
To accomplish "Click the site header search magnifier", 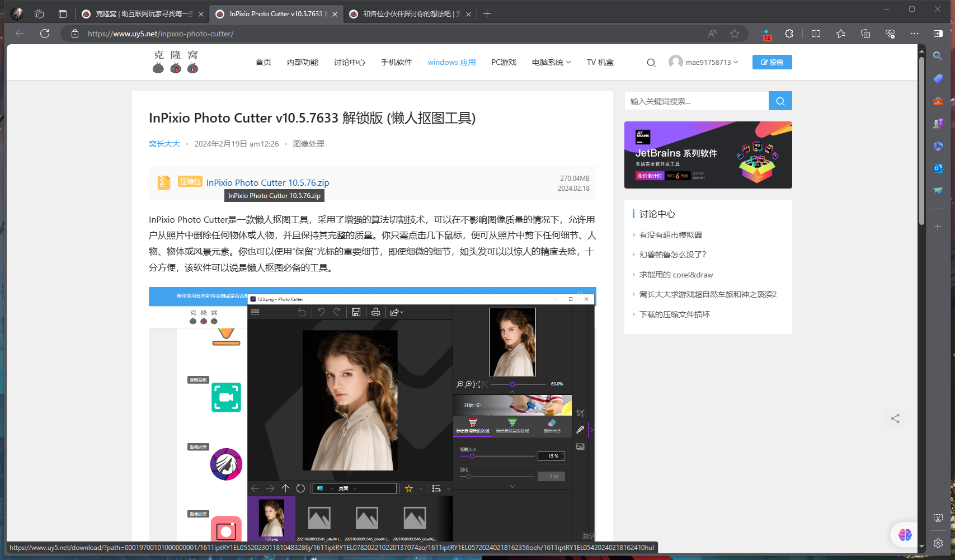I will coord(651,63).
